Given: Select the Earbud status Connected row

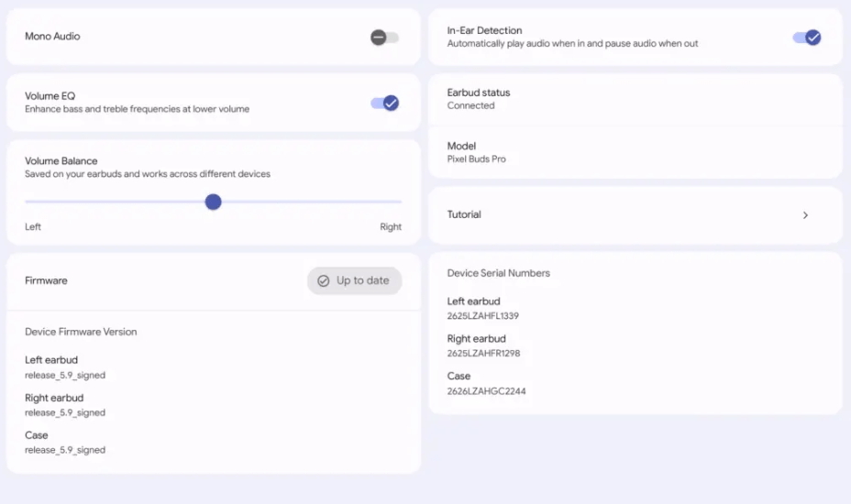Looking at the screenshot, I should tap(635, 99).
